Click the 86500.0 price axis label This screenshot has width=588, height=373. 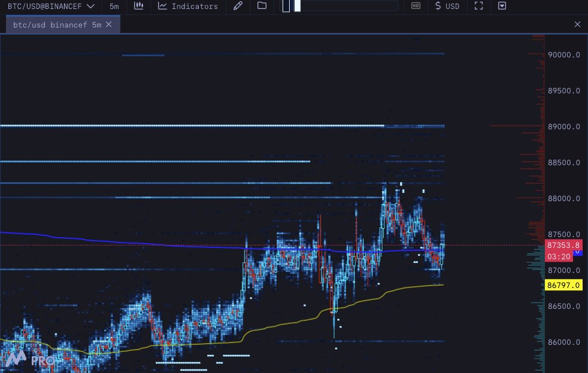pos(563,307)
